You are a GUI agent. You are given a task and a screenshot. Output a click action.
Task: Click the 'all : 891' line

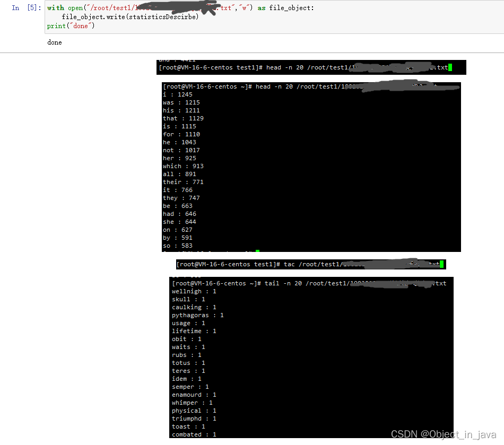pos(179,174)
